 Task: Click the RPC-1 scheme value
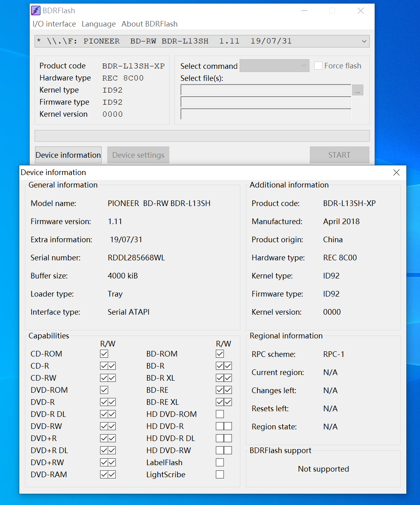click(x=334, y=354)
